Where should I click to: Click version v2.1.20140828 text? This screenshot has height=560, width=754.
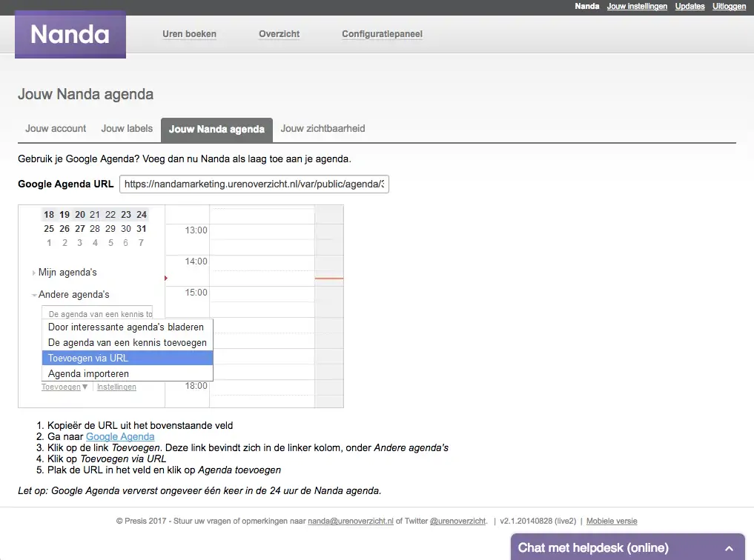[x=538, y=521]
